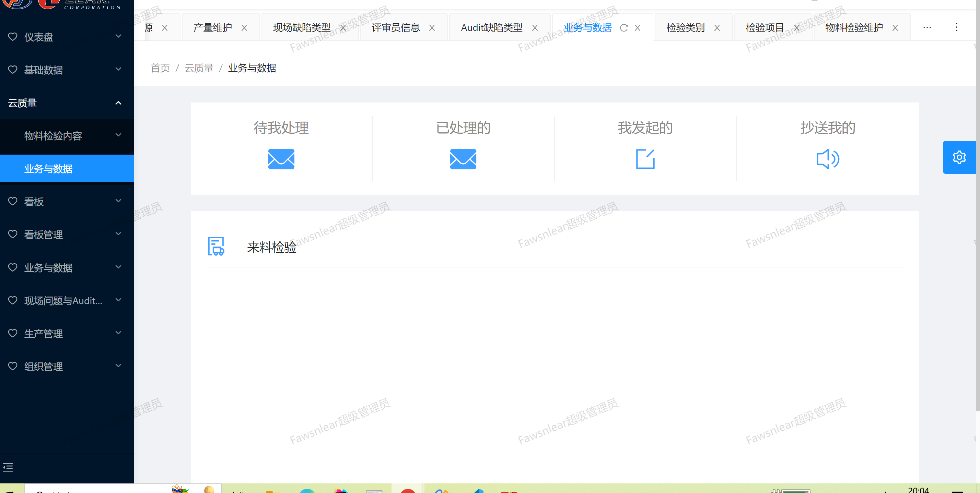Select highlighted 业务与数据 sidebar item
The width and height of the screenshot is (980, 493).
[67, 168]
